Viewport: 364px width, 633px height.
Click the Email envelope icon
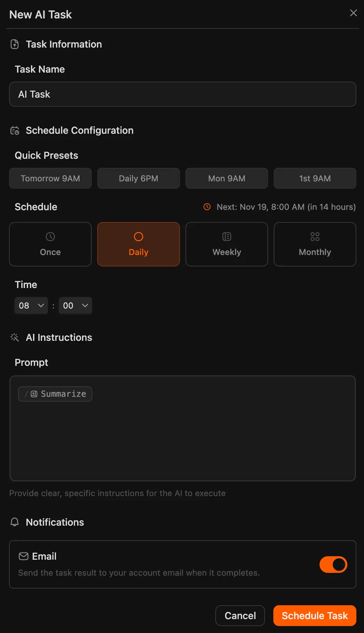point(24,556)
